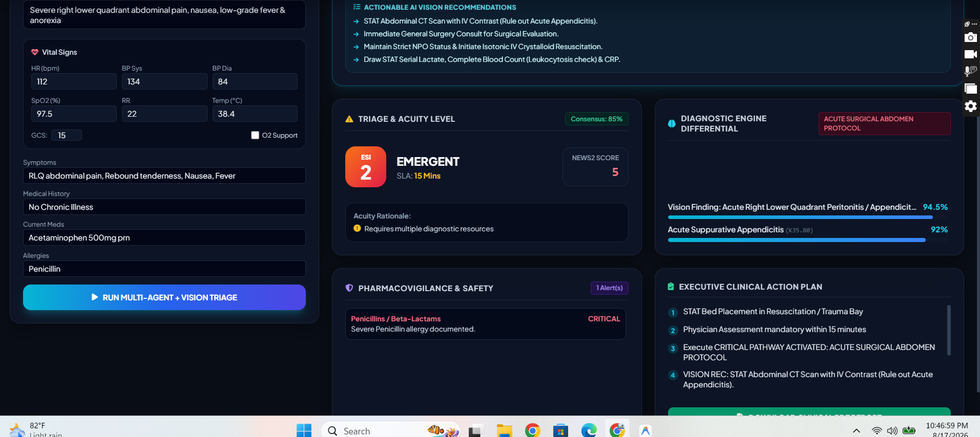Click action step 3 'Execute CRITICAL PATHWAY ACTIVATED'
Viewport: 980px width, 437px height.
click(x=809, y=352)
